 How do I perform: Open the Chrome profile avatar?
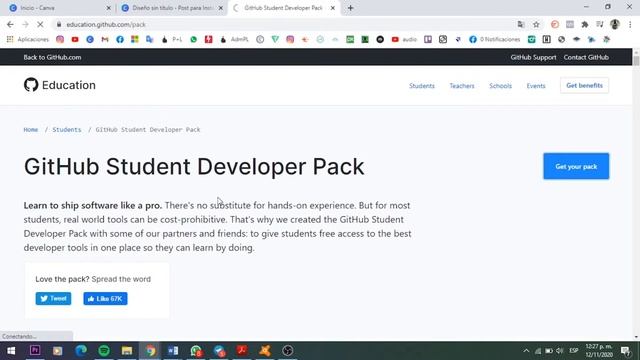[615, 24]
